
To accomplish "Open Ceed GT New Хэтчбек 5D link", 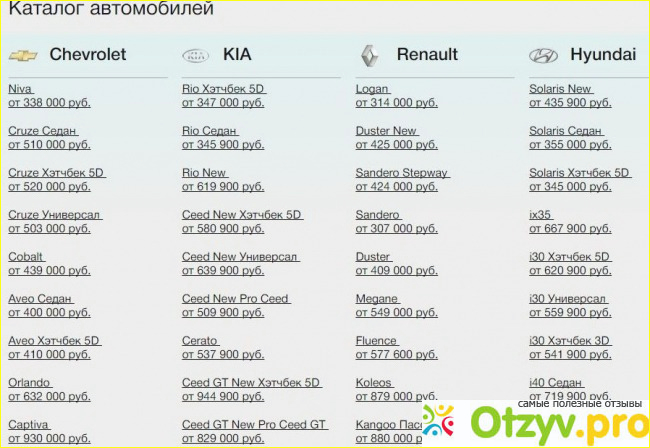I will click(x=251, y=382).
